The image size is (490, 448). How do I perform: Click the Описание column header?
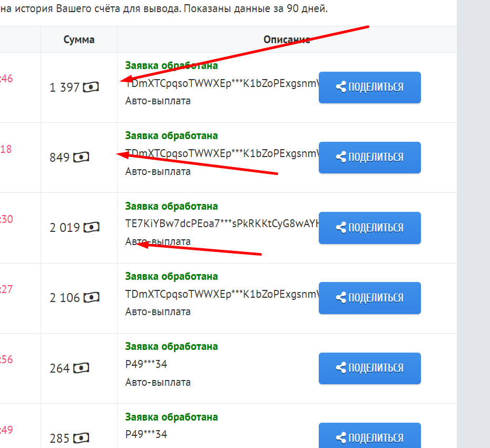[287, 40]
